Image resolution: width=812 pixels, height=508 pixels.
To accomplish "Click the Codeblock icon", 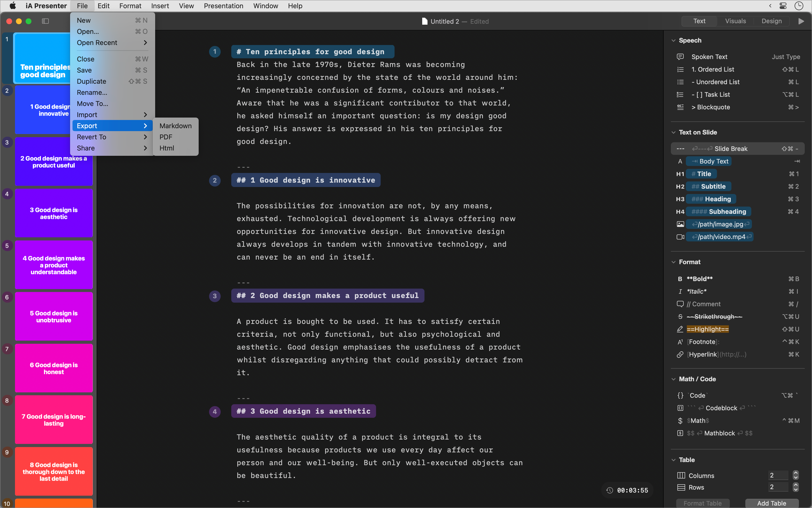I will [x=680, y=408].
